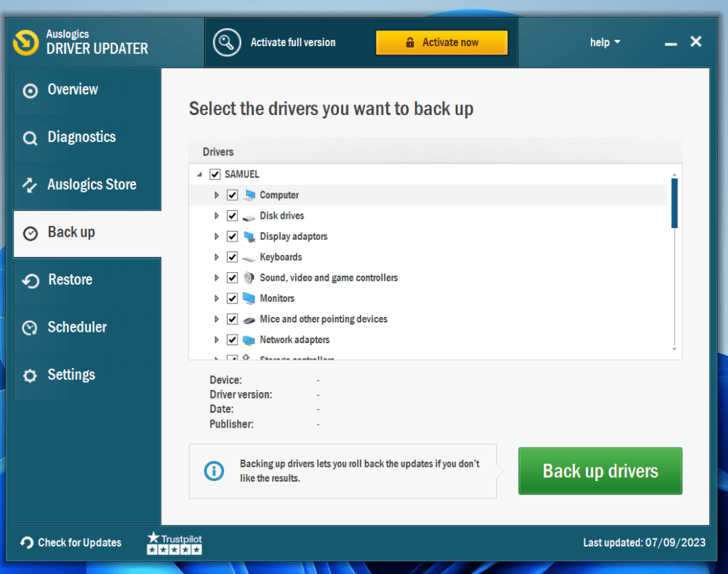Image resolution: width=728 pixels, height=574 pixels.
Task: Click Activate now to unlock full version
Action: click(x=442, y=42)
